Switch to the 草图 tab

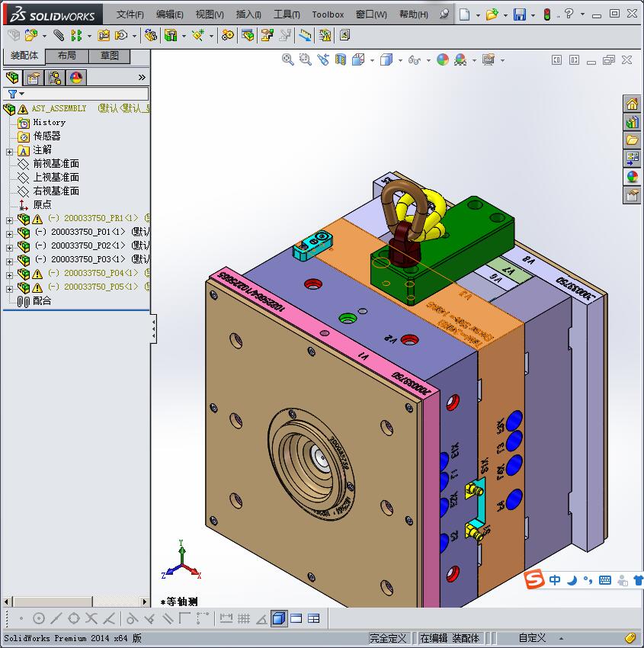(x=110, y=56)
